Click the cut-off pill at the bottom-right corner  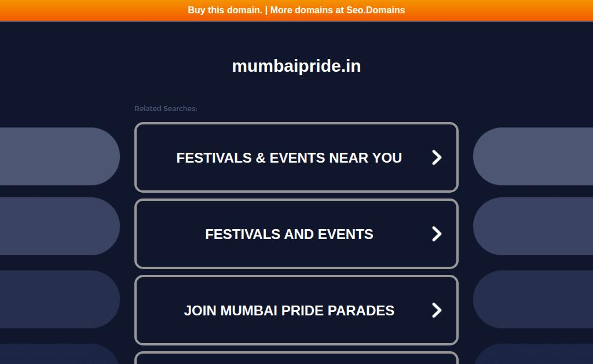tap(534, 355)
